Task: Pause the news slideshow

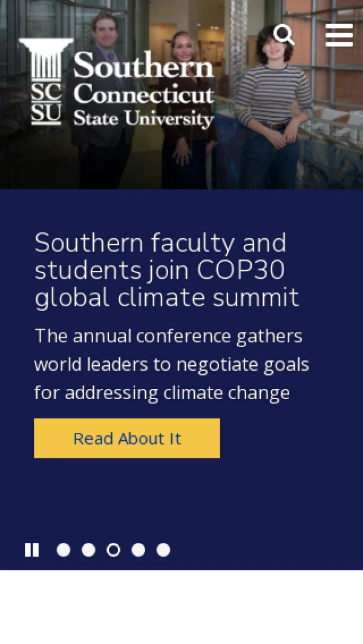Action: (x=31, y=550)
